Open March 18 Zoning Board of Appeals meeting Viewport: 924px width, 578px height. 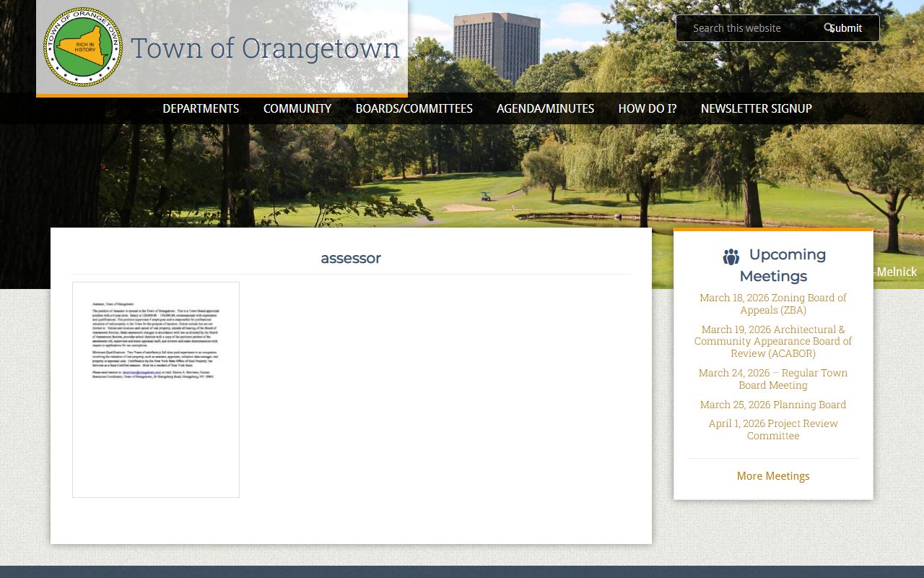[x=773, y=303]
